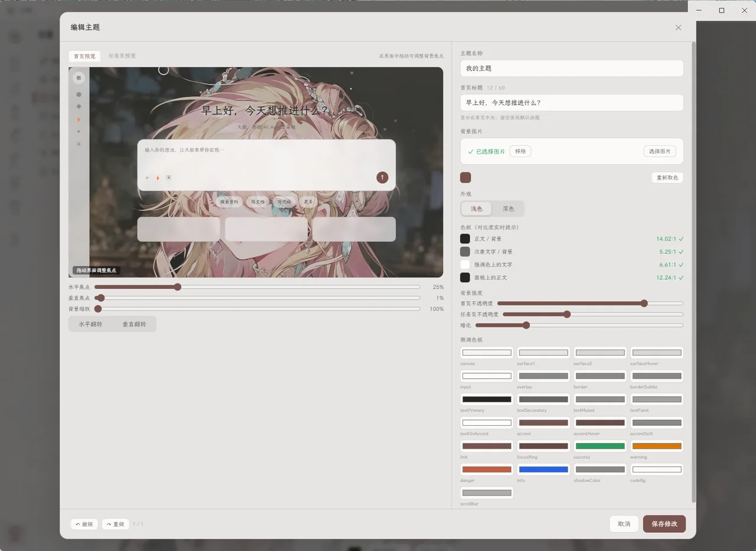Screen dimensions: 756x551
Task: Open the border color swatch
Action: [x=600, y=376]
